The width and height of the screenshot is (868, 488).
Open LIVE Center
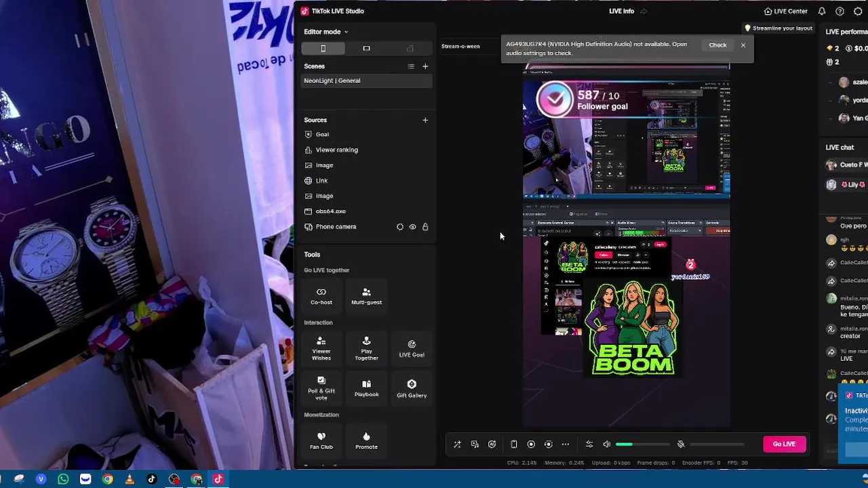tap(785, 11)
